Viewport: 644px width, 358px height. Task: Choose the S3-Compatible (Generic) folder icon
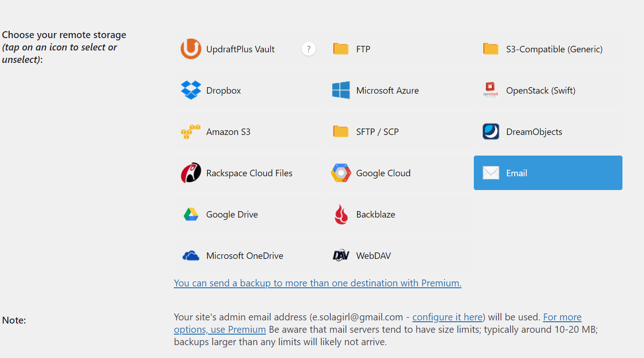[x=491, y=49]
